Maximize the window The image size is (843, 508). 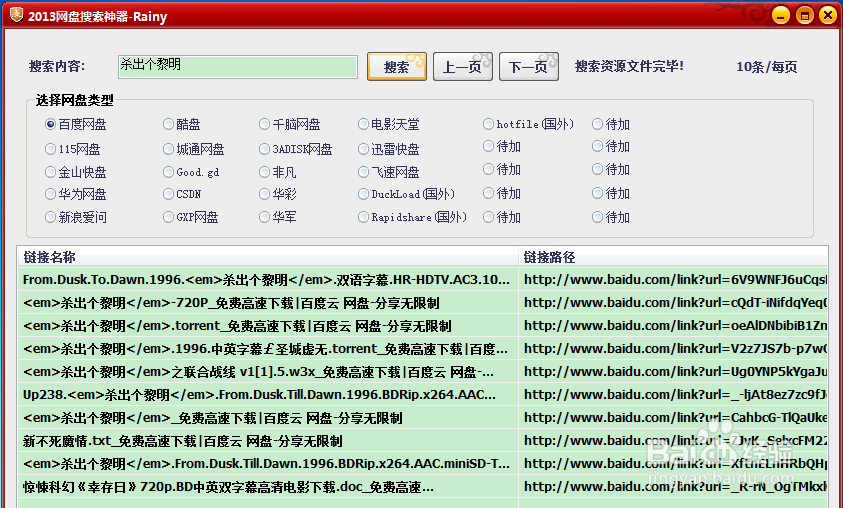(804, 15)
